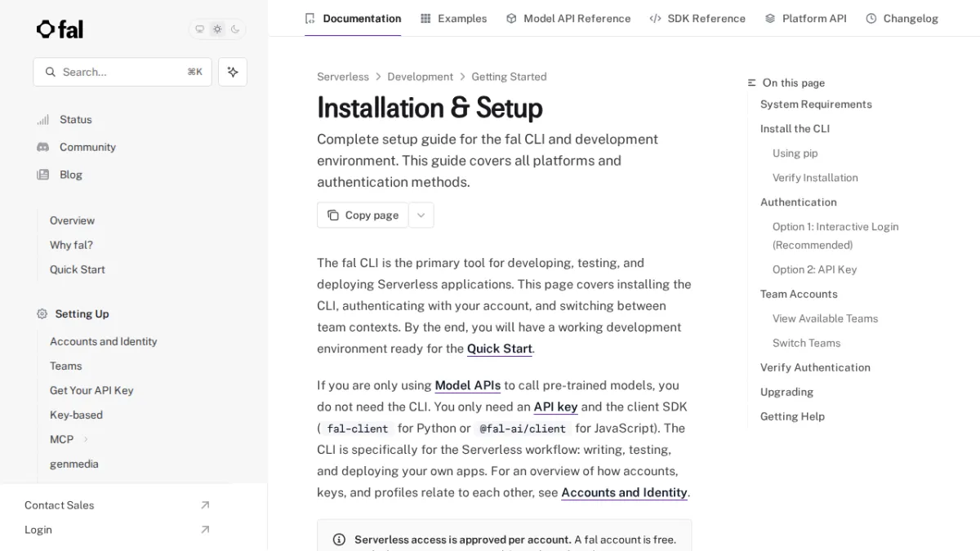Jump to View Available Teams section

click(x=825, y=318)
